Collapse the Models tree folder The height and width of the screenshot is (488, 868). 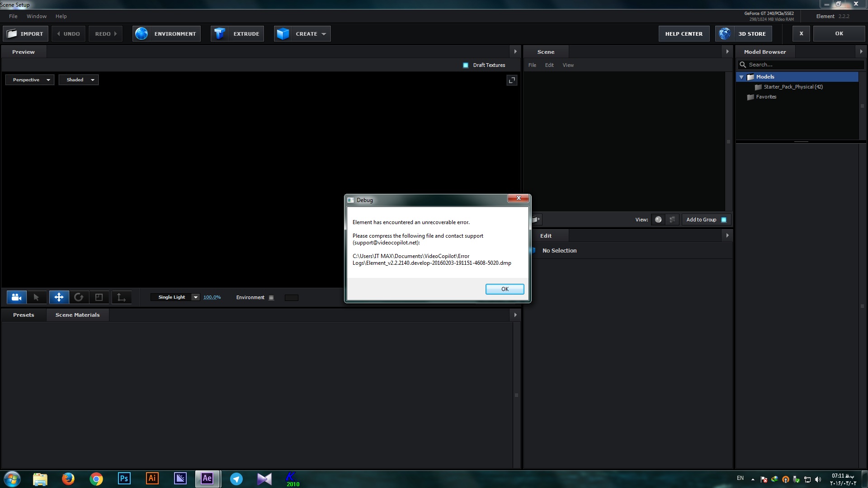(x=741, y=77)
